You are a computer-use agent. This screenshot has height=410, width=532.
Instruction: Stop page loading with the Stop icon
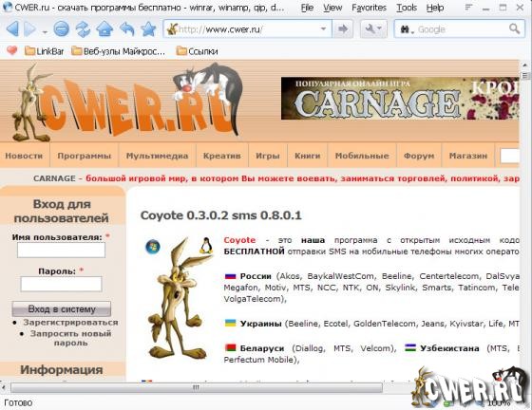tap(62, 29)
